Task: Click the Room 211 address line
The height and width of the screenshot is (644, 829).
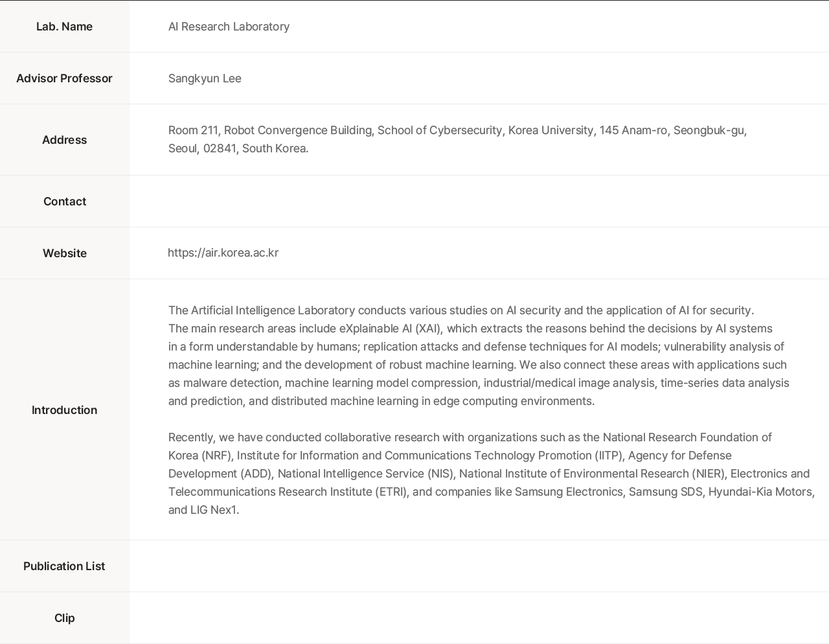Action: point(457,130)
